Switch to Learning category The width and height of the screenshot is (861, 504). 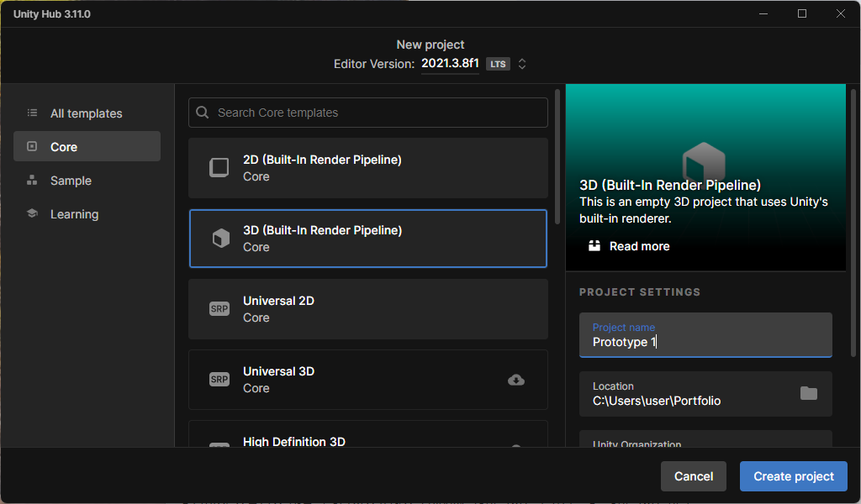pos(87,214)
